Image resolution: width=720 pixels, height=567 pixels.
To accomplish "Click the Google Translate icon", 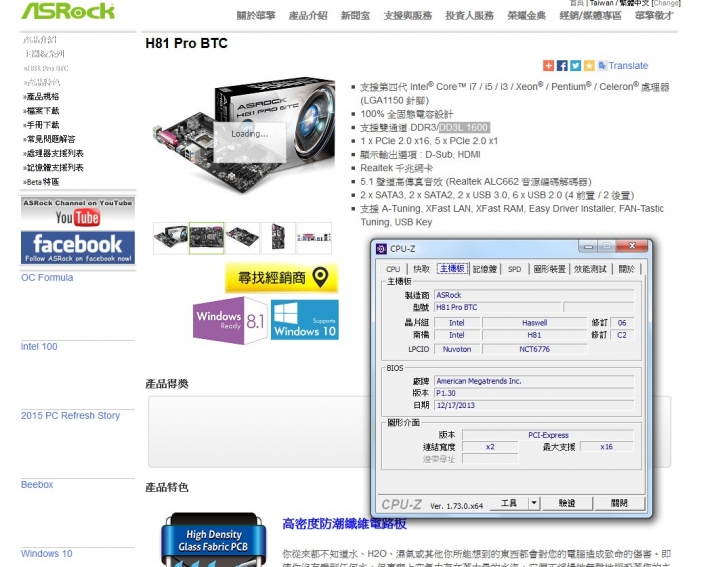I will 602,65.
